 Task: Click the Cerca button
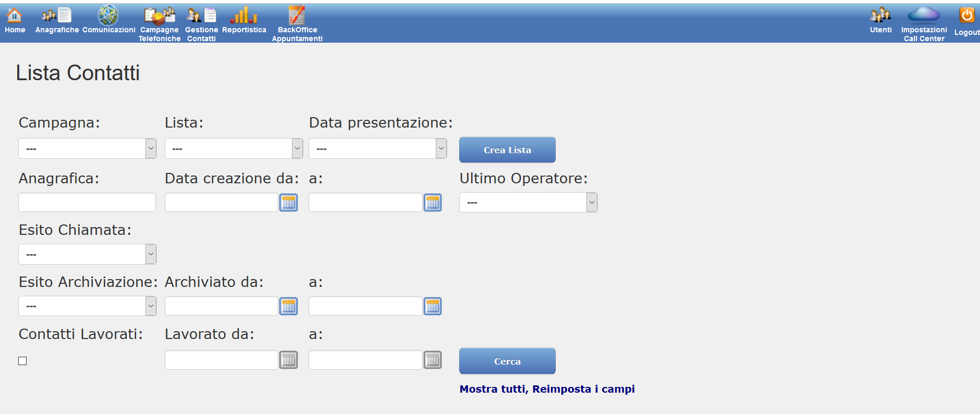(507, 361)
